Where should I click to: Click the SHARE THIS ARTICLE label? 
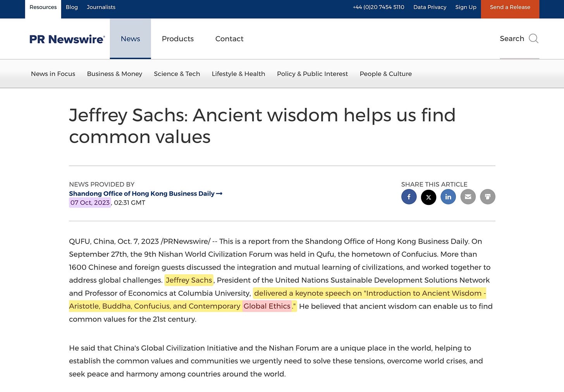[x=434, y=184]
